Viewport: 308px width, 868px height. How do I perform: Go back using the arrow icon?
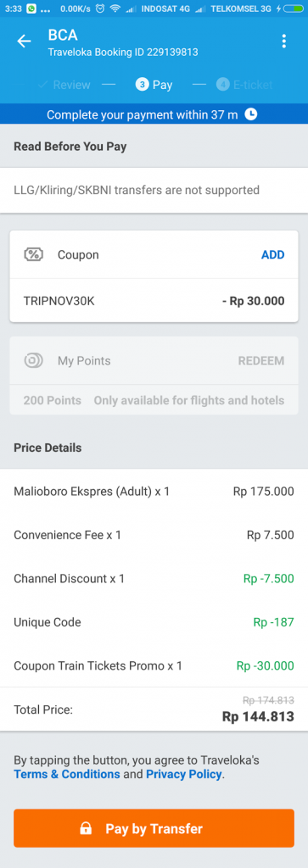tap(24, 42)
